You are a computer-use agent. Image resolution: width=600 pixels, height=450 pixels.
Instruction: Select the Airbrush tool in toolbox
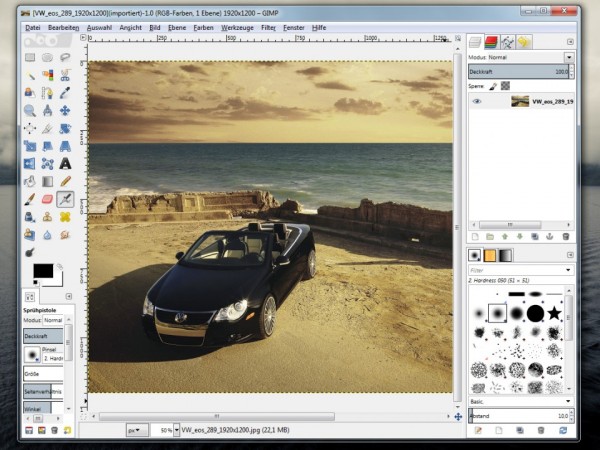65,199
